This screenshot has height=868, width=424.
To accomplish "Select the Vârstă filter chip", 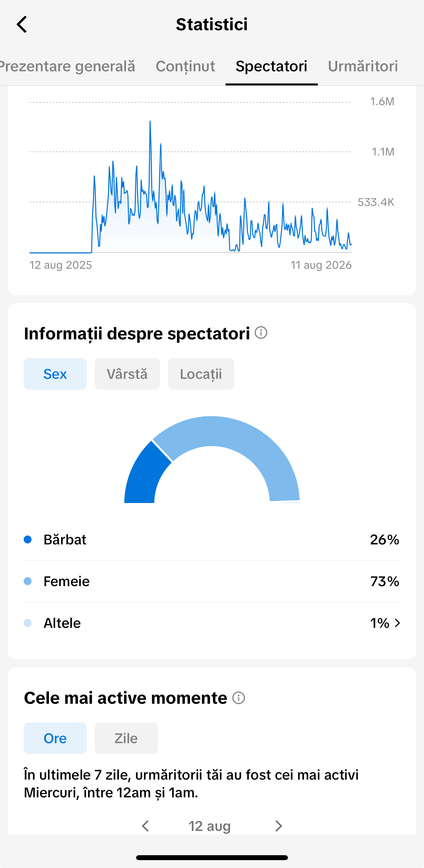I will pos(127,374).
